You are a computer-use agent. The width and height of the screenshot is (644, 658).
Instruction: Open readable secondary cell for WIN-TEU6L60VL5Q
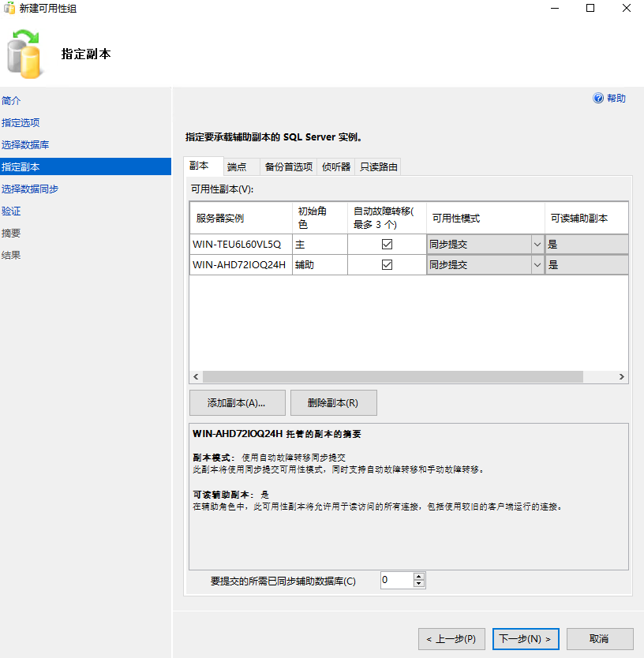[586, 245]
